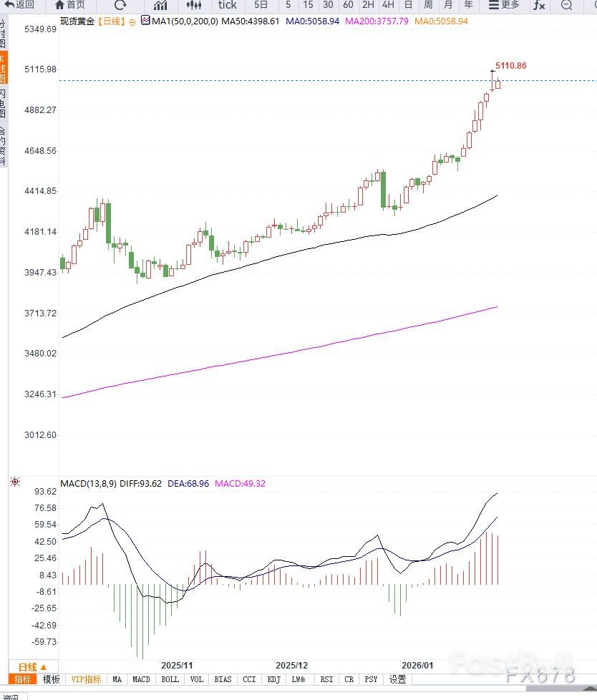Click the refresh circular arrow icon
Screen dimensions: 597x700
click(x=120, y=5)
